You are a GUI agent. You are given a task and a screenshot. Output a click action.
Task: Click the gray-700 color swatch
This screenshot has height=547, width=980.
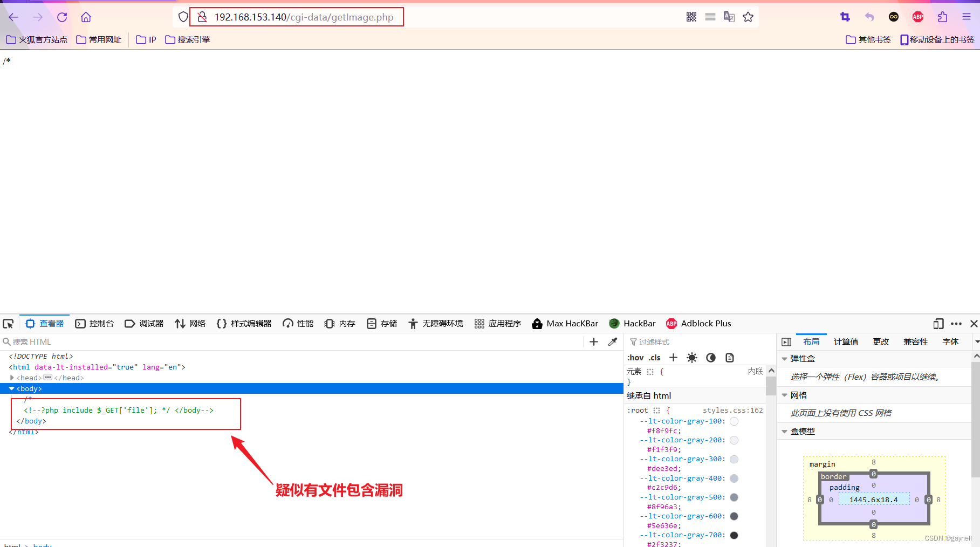734,535
